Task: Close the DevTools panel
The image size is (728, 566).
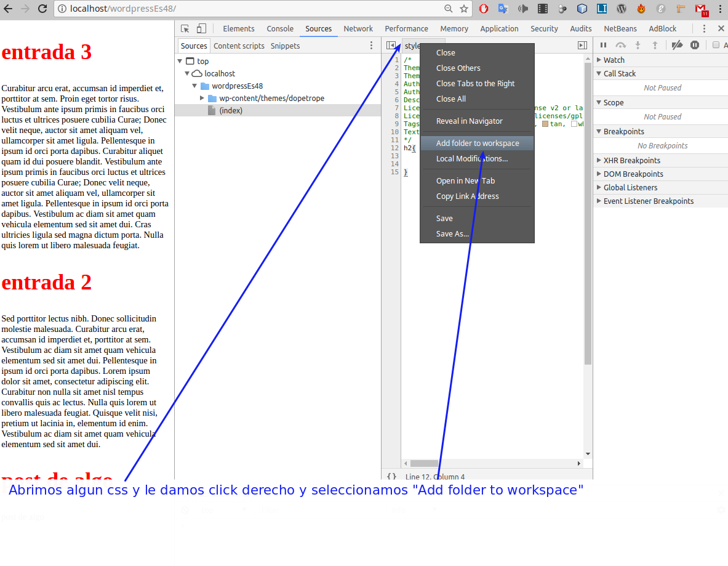Action: point(721,28)
